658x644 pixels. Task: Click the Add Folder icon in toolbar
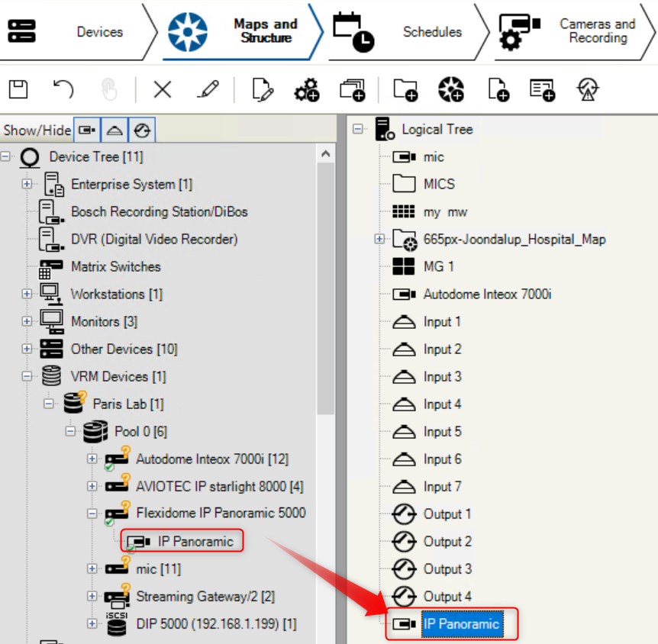tap(405, 90)
